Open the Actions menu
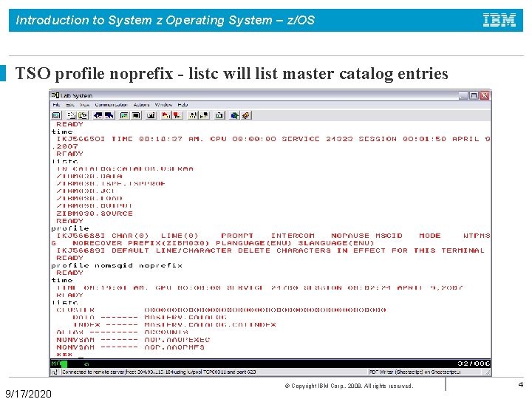Image resolution: width=532 pixels, height=399 pixels. [x=141, y=105]
